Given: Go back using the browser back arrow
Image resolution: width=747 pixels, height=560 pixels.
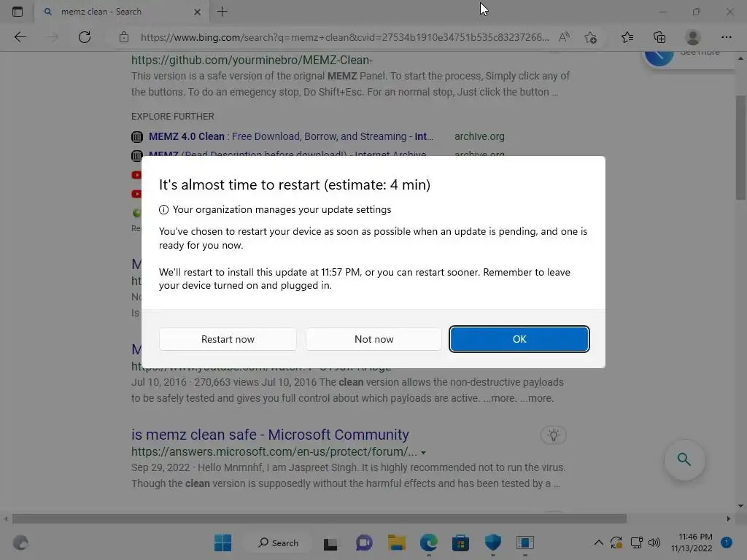Looking at the screenshot, I should click(x=20, y=37).
